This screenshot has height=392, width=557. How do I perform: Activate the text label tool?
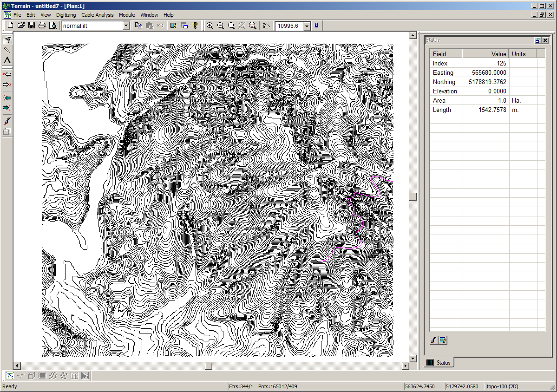[7, 60]
